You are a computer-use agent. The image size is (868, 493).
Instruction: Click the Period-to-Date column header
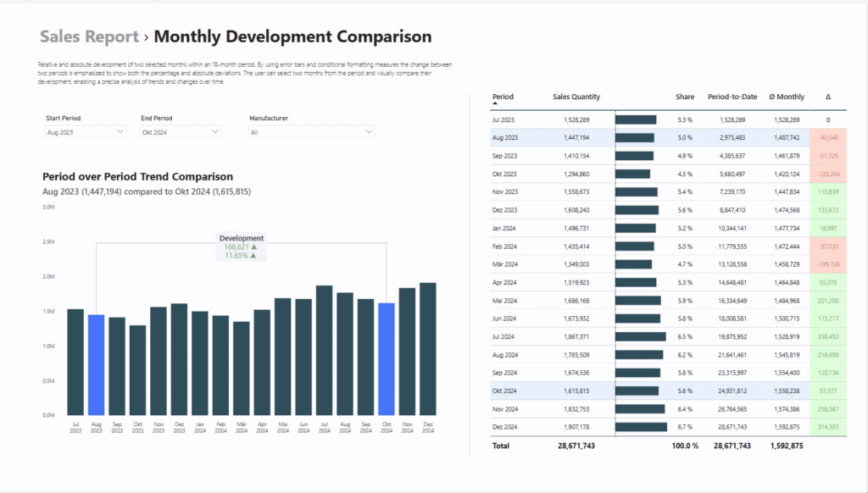pyautogui.click(x=731, y=97)
